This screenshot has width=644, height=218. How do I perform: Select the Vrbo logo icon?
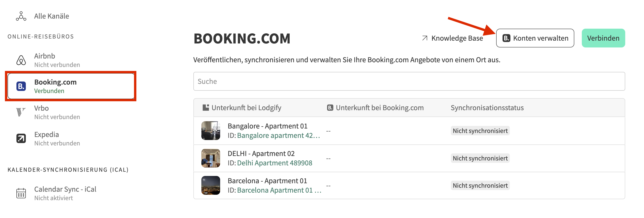coord(21,112)
